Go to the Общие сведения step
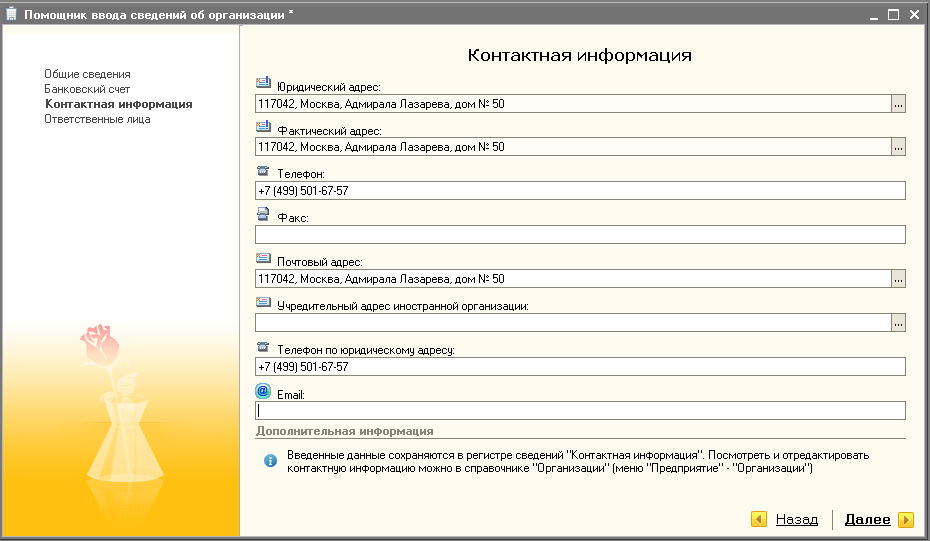This screenshot has width=930, height=541. point(87,74)
